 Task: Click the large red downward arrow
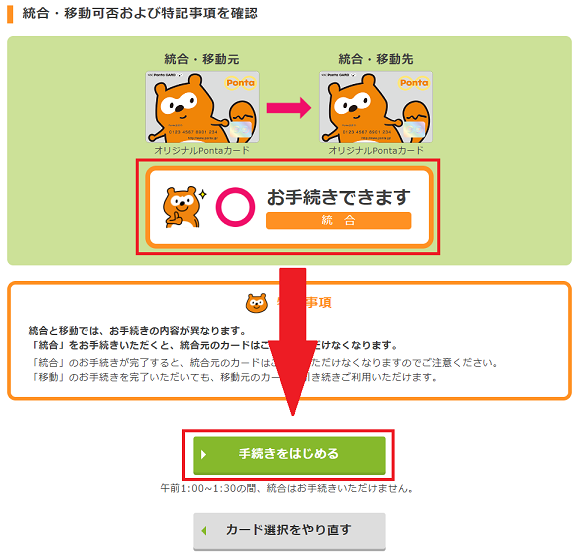point(292,342)
